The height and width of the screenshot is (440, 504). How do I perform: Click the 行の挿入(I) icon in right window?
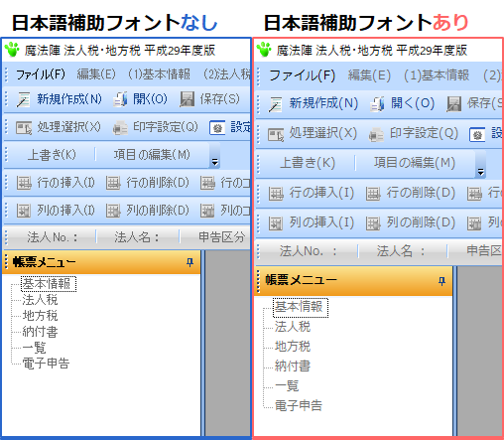276,194
